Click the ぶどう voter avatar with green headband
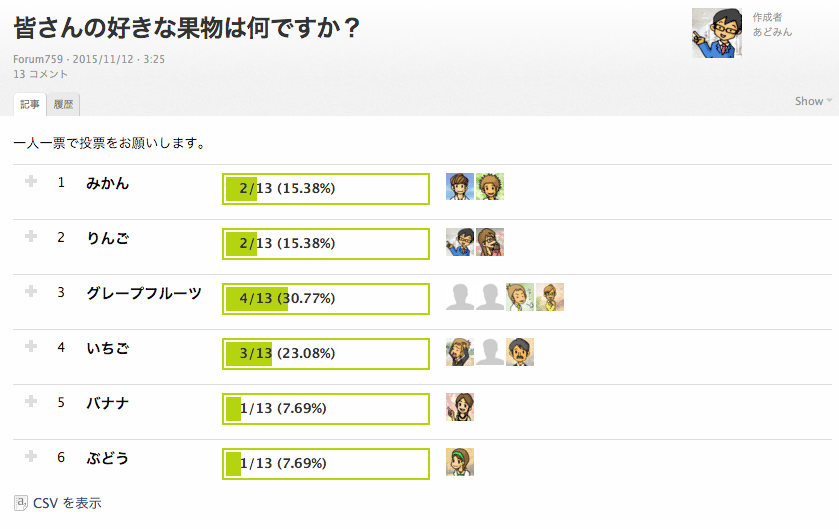Screen dimensions: 839x529 click(x=460, y=462)
